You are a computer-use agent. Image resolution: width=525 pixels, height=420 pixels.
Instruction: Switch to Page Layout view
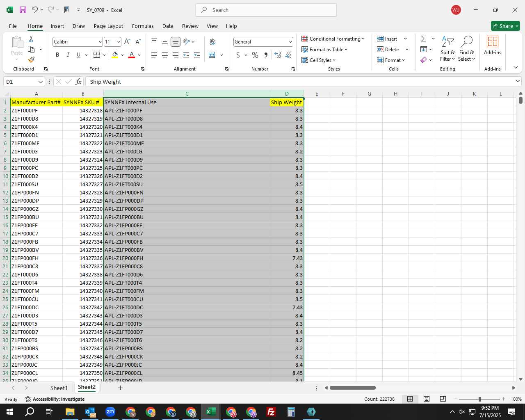426,399
